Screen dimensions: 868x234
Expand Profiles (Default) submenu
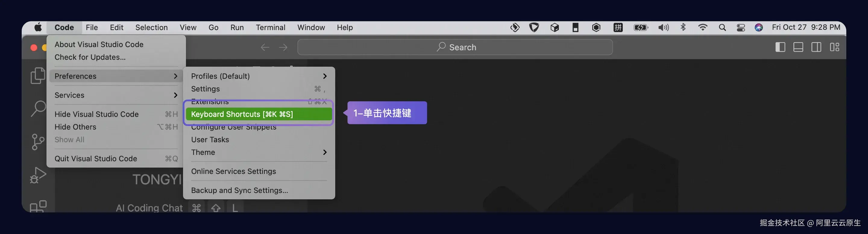click(x=259, y=76)
